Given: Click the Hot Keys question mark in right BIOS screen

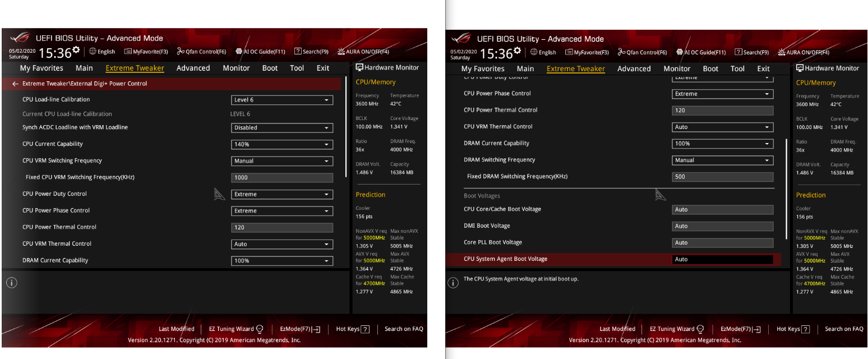Looking at the screenshot, I should click(806, 329).
